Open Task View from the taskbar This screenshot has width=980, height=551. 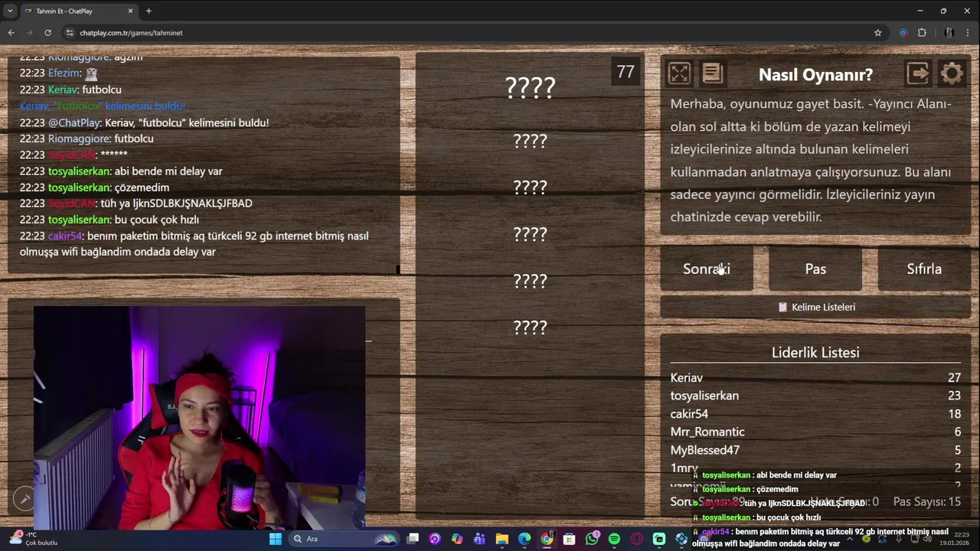tap(413, 539)
